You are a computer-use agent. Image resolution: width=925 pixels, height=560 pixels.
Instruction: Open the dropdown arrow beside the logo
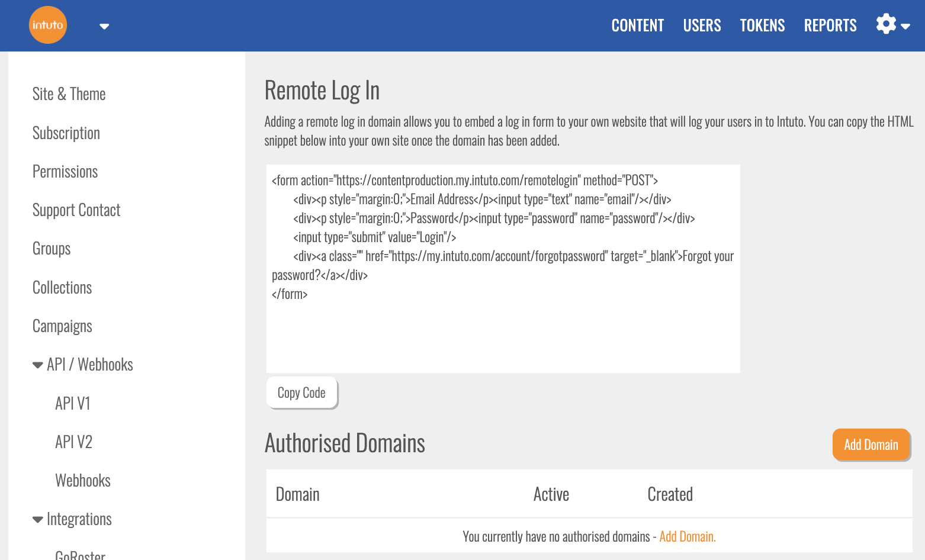(x=104, y=26)
